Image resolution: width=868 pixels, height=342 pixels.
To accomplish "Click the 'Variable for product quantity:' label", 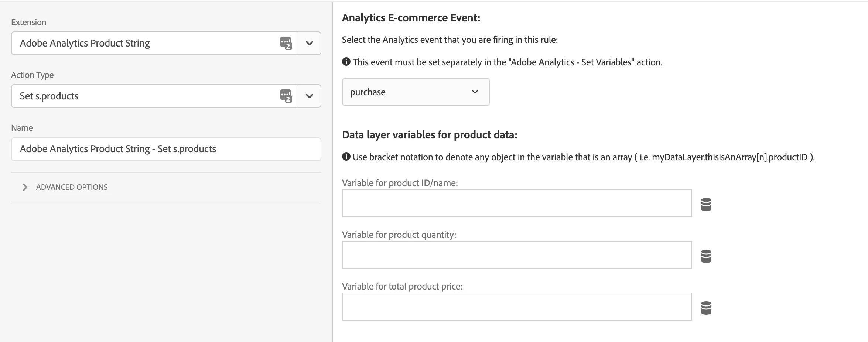I will pos(399,235).
